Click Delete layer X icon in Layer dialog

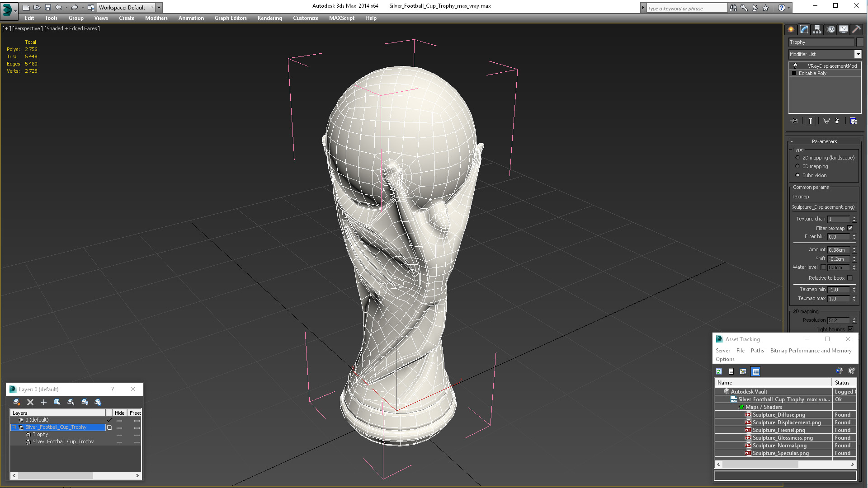(x=30, y=402)
